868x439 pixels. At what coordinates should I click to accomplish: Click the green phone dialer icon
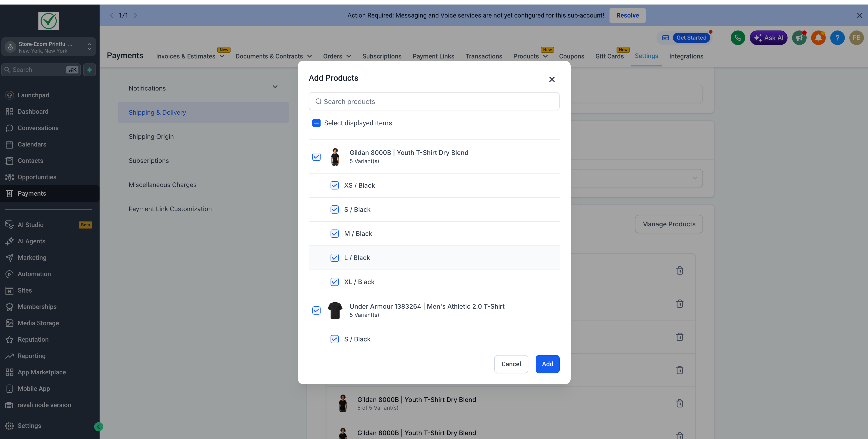[738, 38]
